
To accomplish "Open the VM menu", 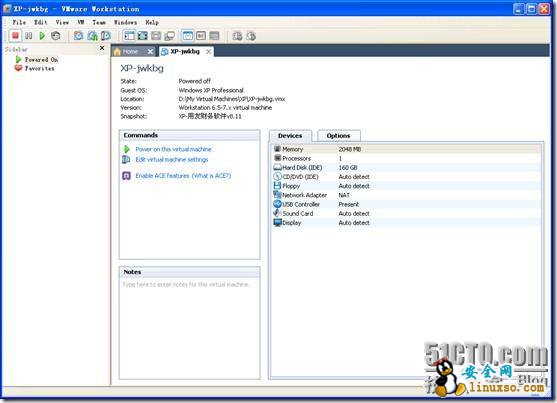I will [x=81, y=22].
